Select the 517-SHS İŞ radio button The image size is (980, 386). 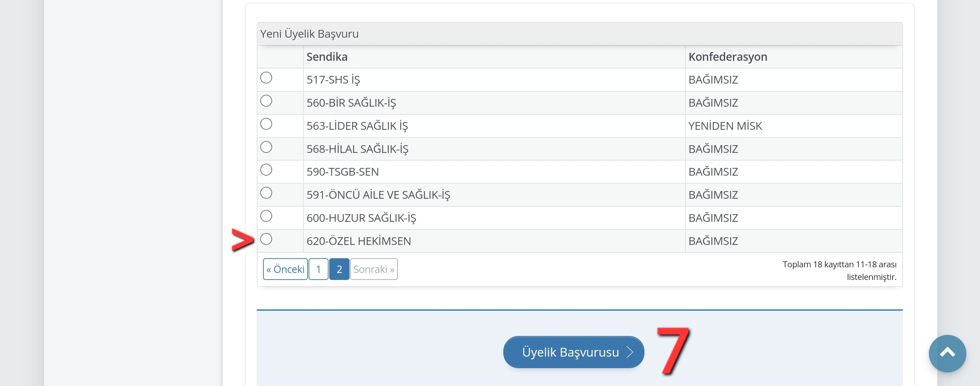266,78
